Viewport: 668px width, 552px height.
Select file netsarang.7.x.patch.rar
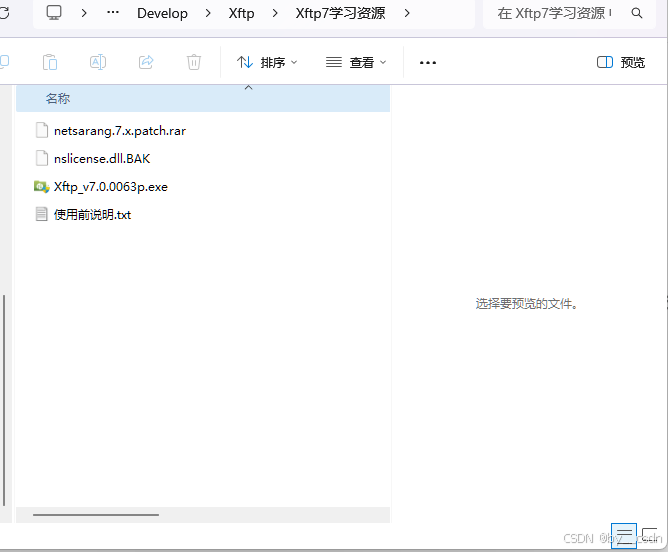[x=120, y=130]
